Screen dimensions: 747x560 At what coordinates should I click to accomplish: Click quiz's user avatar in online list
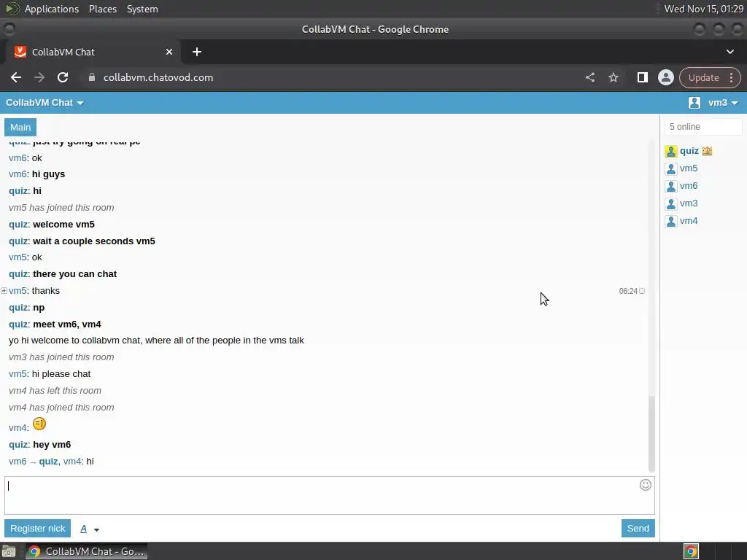tap(671, 152)
